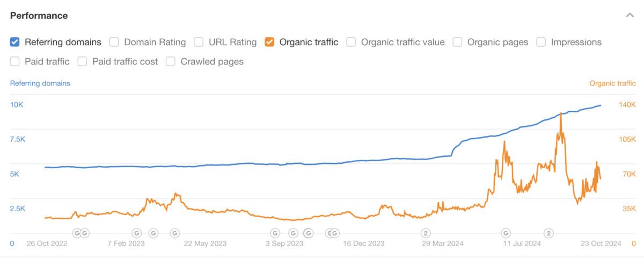Enable the Domain Rating checkbox
Screen dimensions: 644x258
[x=114, y=42]
